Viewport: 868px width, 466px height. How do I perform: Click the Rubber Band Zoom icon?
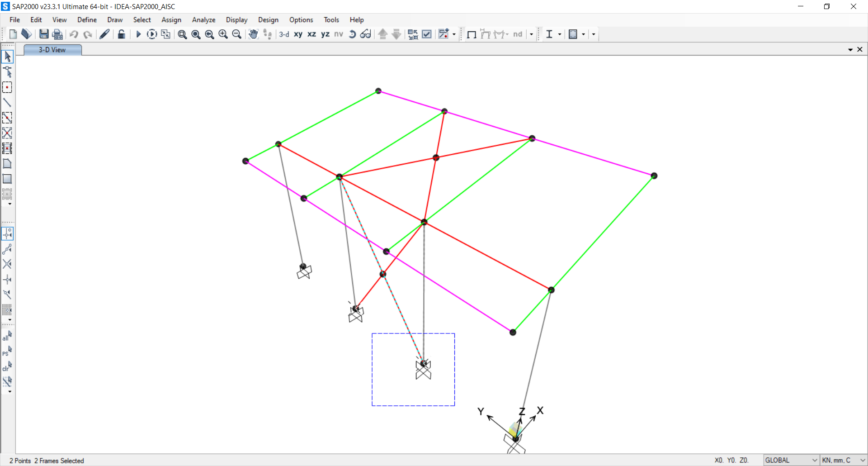click(182, 34)
